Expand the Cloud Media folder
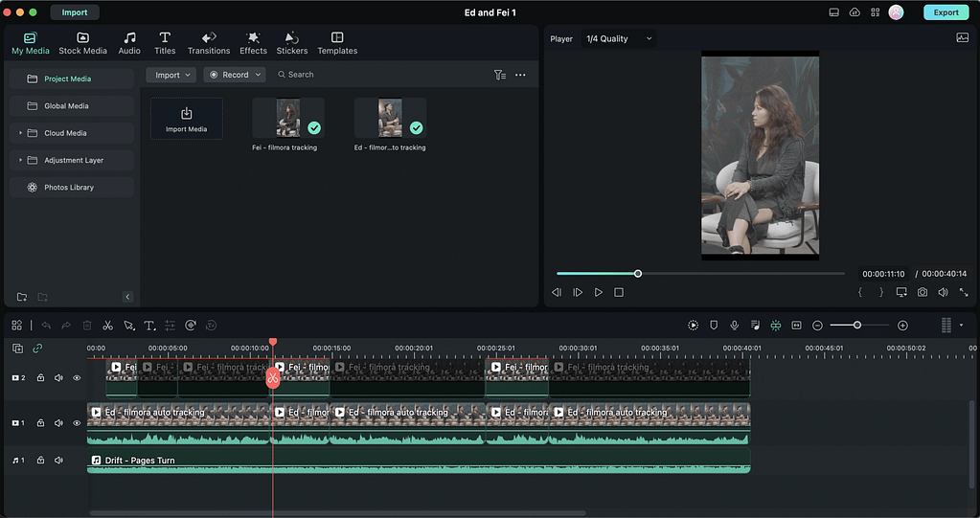Viewport: 980px width, 518px height. click(21, 133)
